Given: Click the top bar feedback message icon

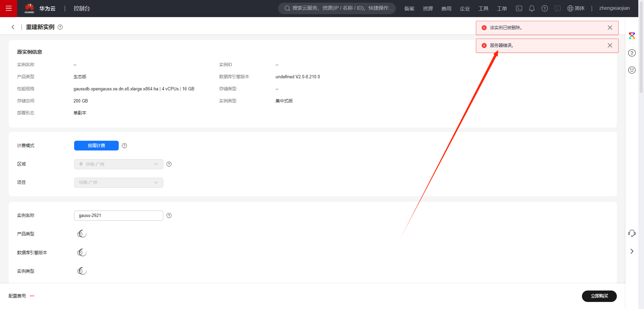Looking at the screenshot, I should [x=557, y=8].
